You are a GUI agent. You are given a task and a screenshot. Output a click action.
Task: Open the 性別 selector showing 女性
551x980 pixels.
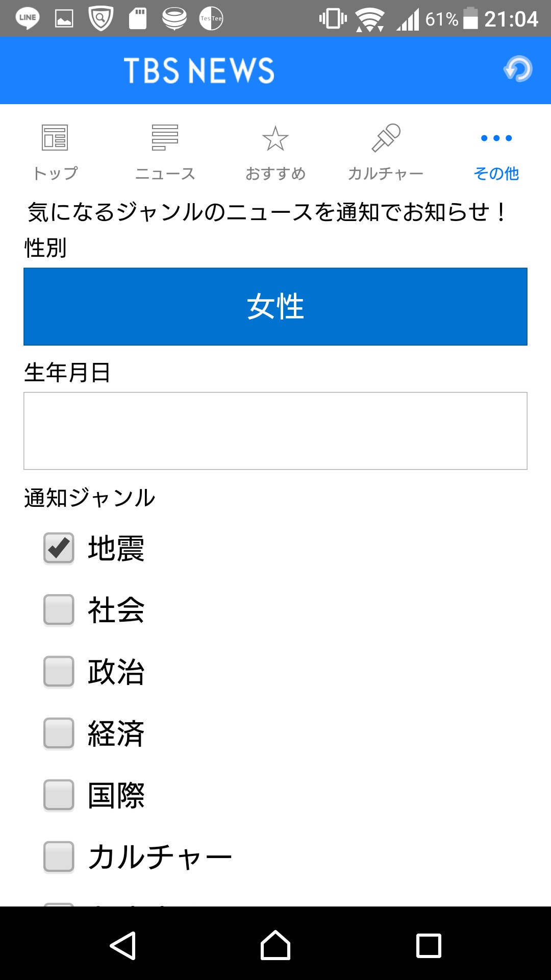[x=275, y=307]
